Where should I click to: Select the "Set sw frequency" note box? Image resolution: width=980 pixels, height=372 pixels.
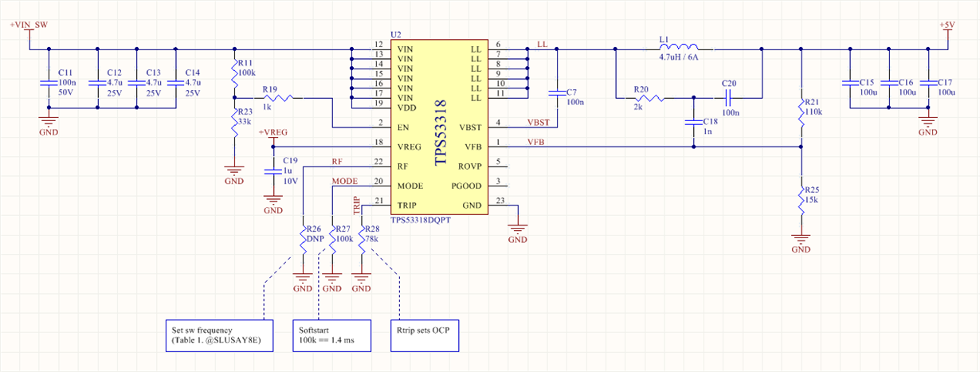click(x=220, y=337)
